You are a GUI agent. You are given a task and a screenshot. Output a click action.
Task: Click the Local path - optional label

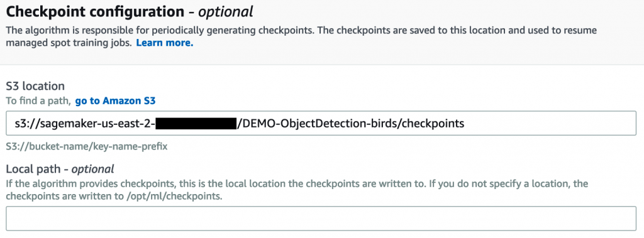tap(60, 169)
